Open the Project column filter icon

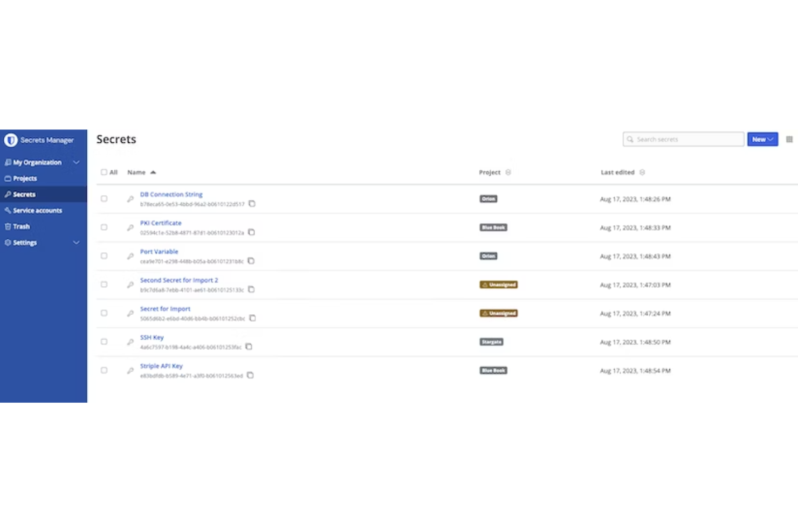pyautogui.click(x=509, y=172)
